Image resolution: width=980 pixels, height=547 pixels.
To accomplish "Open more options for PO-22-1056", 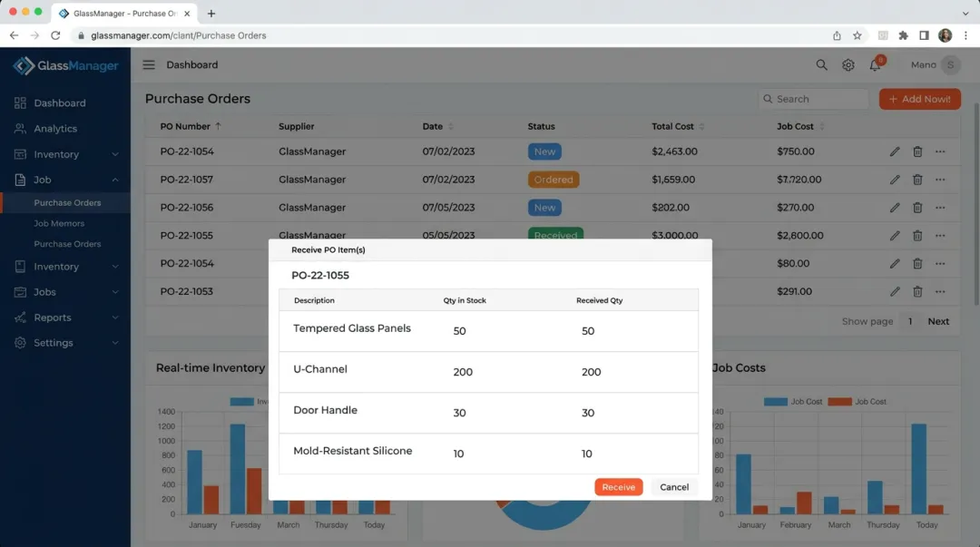I will click(940, 208).
